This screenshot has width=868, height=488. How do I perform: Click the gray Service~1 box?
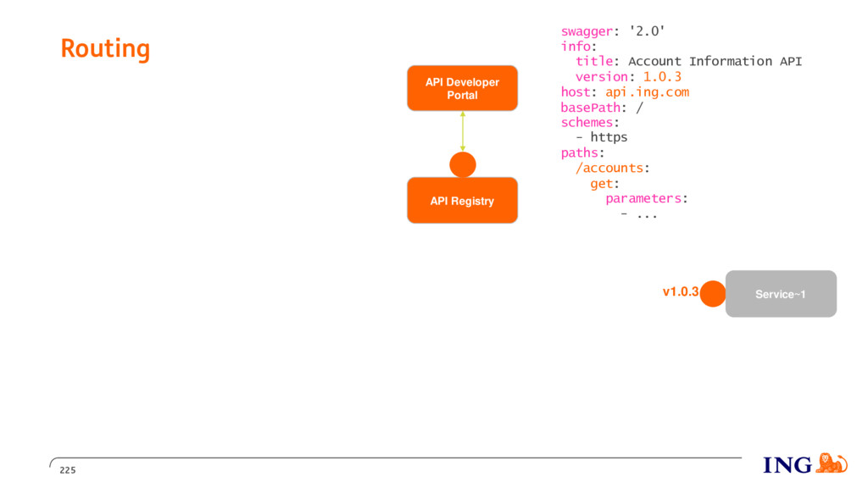(x=781, y=294)
